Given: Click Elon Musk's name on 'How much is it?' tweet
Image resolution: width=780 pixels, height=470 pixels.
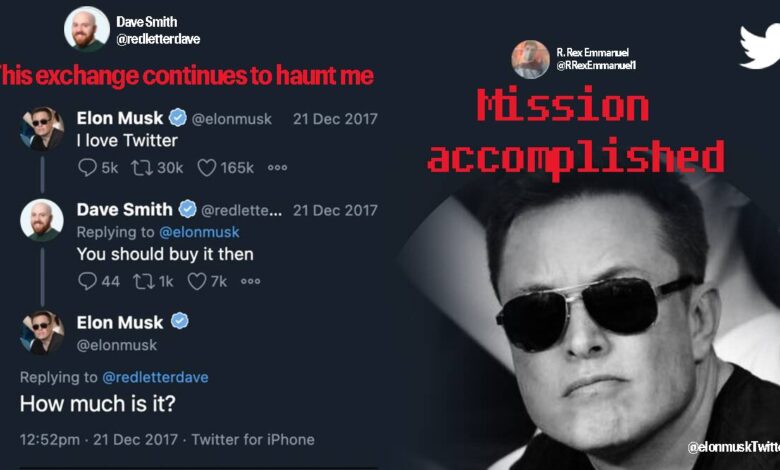Looking at the screenshot, I should coord(120,322).
